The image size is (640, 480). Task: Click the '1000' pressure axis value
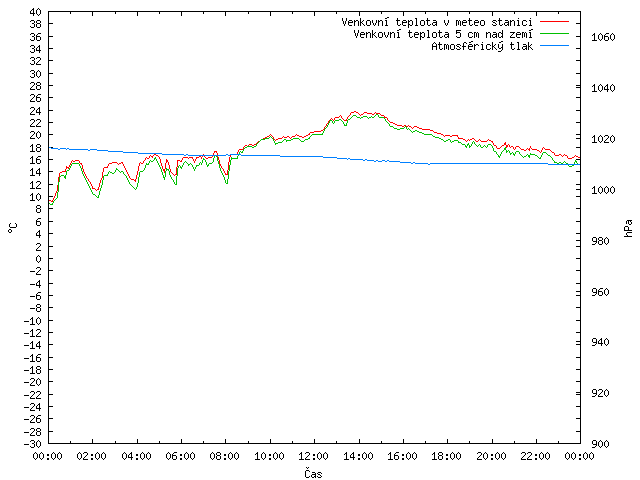(x=603, y=190)
